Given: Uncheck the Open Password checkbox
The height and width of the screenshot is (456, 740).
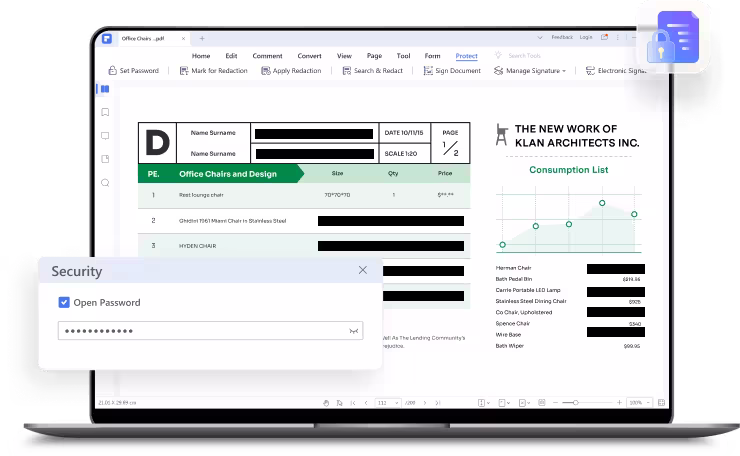Looking at the screenshot, I should tap(64, 303).
